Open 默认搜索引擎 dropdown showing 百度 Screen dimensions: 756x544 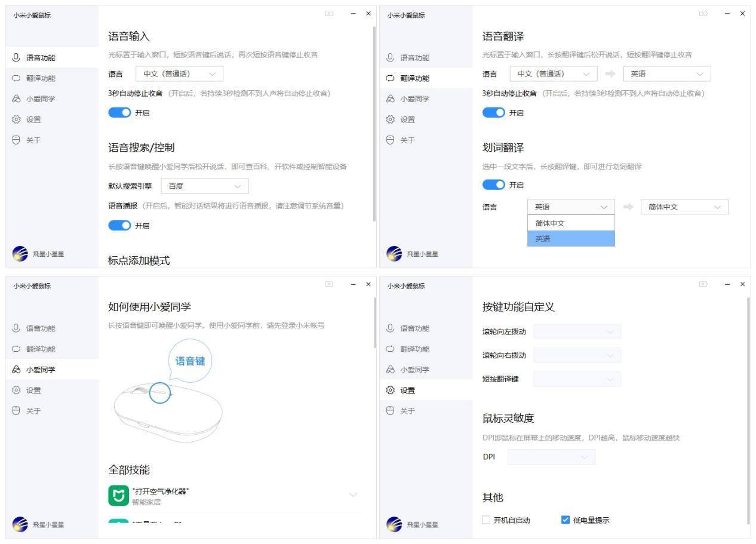[205, 186]
